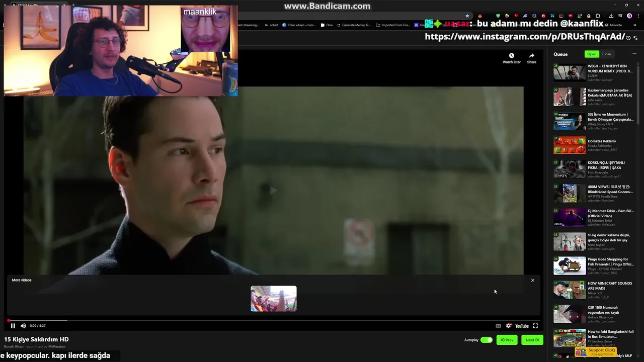
Task: Open the browser profile avatar
Action: [629, 16]
